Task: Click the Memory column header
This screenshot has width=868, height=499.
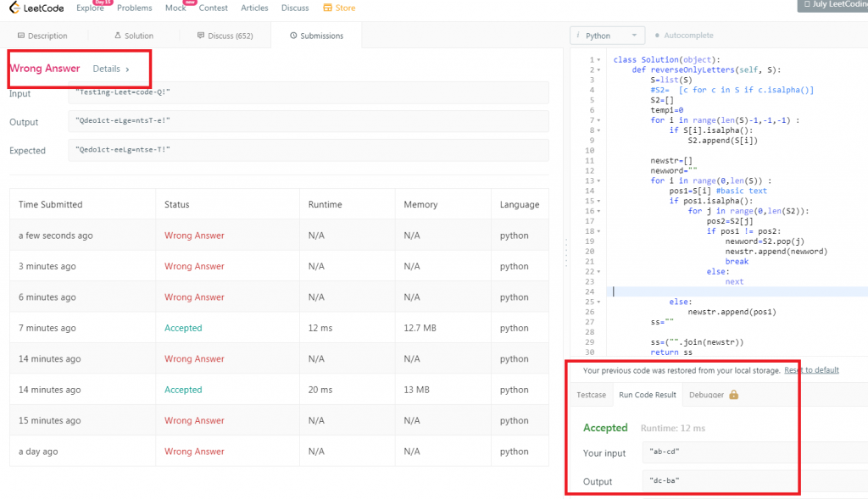Action: (420, 204)
